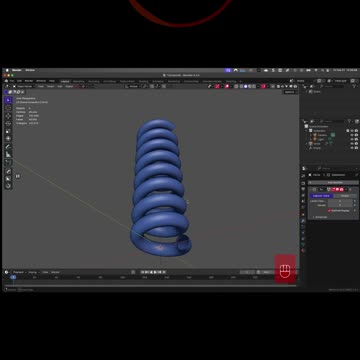Select the 3D Cursor tool

click(x=8, y=108)
